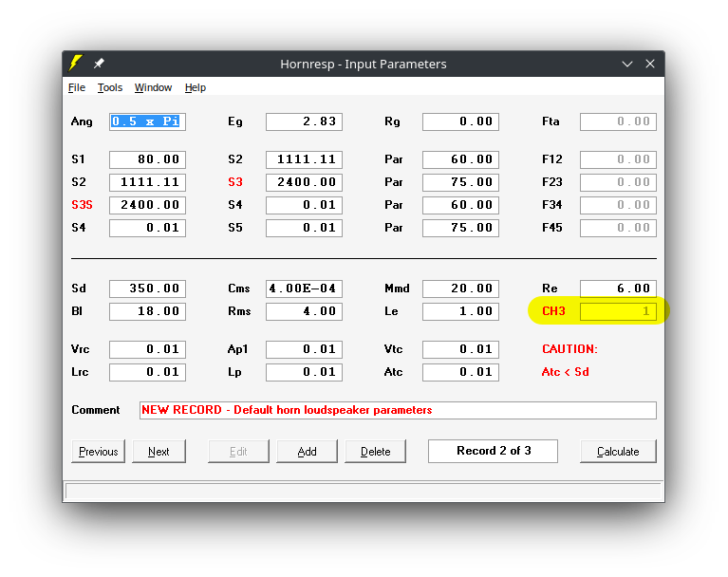
Task: Click the Par field in the F12 row
Action: (x=460, y=159)
